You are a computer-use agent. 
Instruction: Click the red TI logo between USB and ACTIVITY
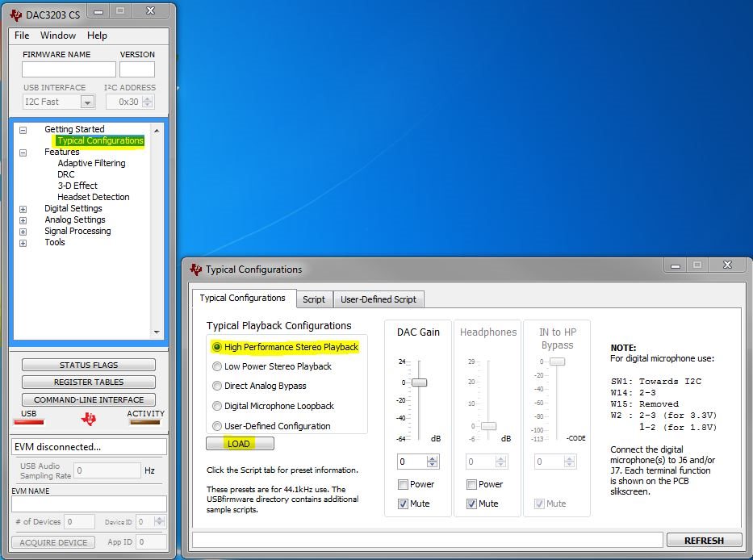pyautogui.click(x=88, y=420)
